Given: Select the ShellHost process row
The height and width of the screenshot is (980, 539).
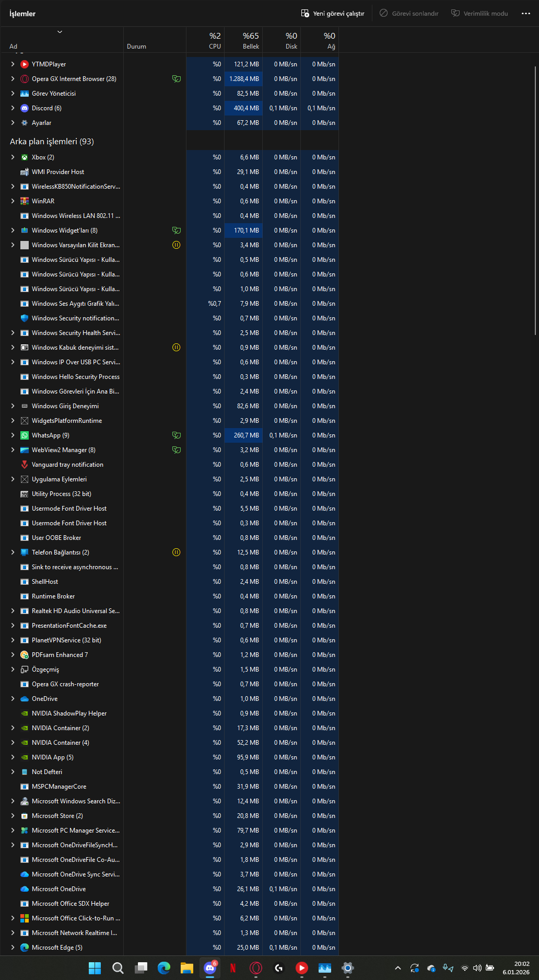Looking at the screenshot, I should [170, 582].
